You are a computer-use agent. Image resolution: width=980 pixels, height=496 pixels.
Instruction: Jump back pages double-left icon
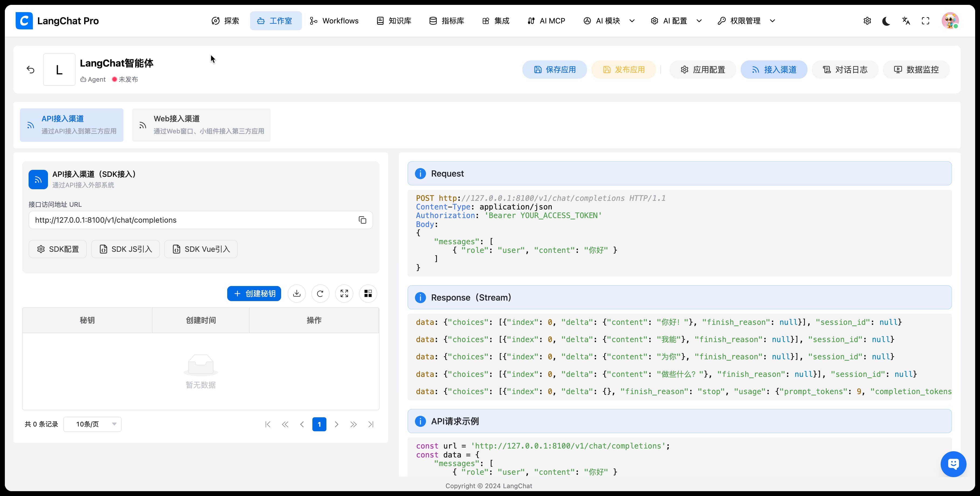285,424
